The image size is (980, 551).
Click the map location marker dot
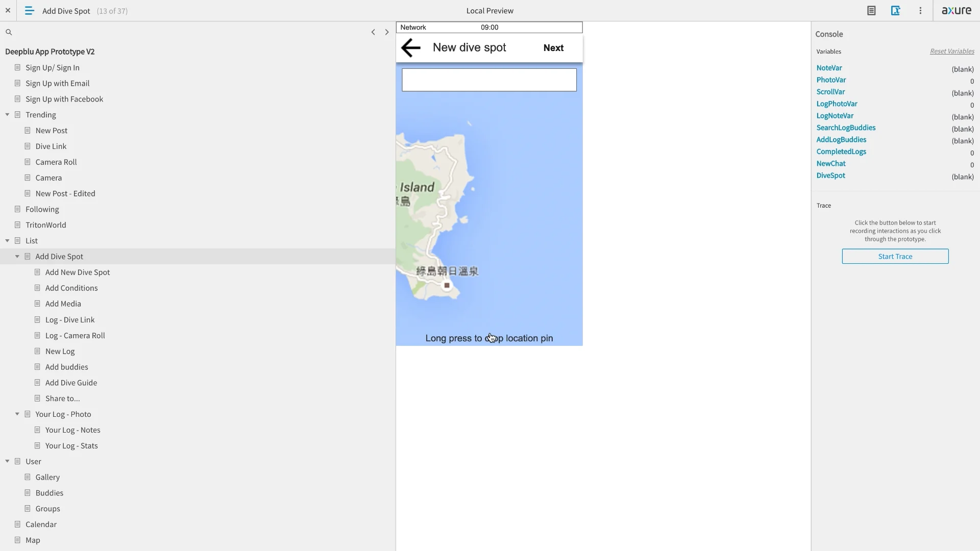click(447, 285)
